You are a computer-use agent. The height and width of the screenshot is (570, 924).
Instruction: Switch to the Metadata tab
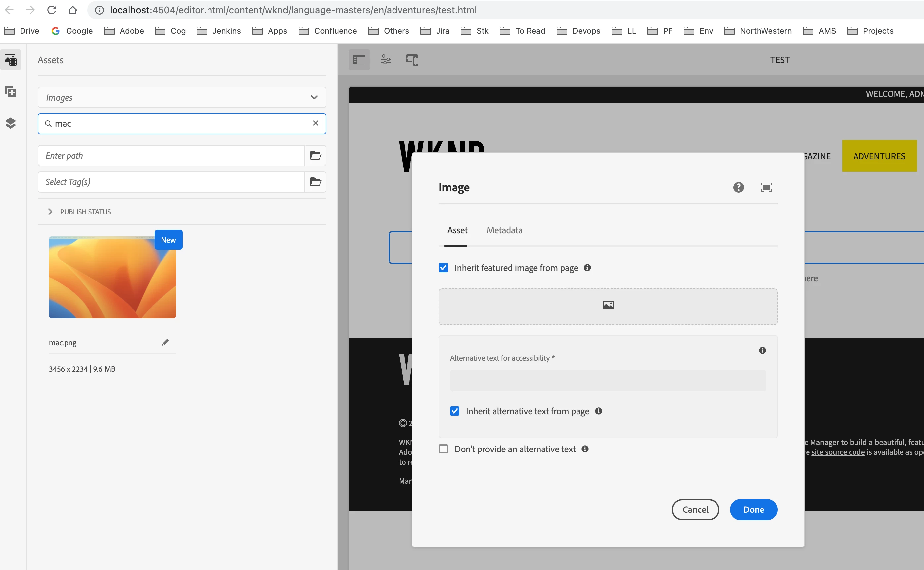504,230
